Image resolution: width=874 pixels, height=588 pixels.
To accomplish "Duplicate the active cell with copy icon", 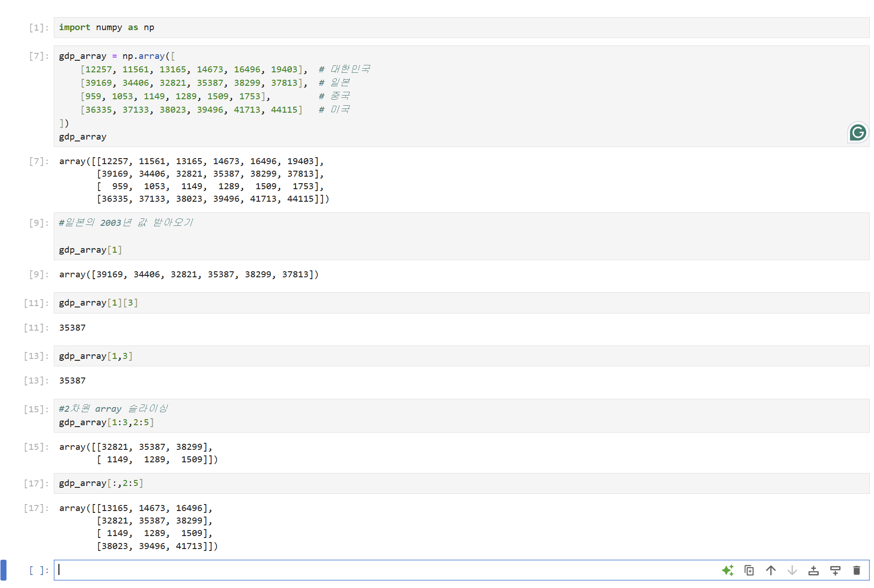I will [x=749, y=570].
